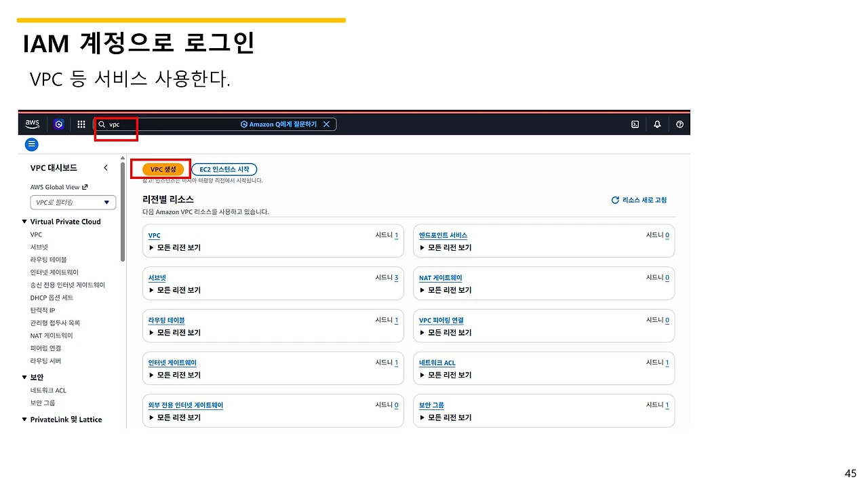Expand 모든 리전 보기 in the VPC card
Screen dimensions: 868x488
pos(175,247)
